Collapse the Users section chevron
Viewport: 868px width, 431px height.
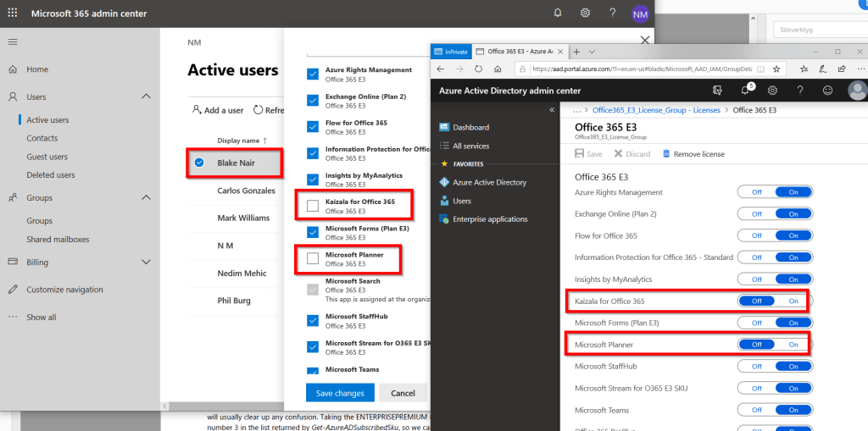[146, 97]
